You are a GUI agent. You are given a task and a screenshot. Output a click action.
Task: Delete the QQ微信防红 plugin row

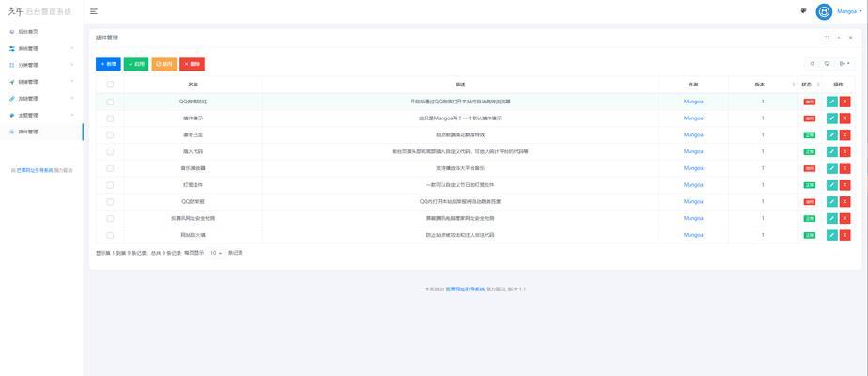(x=845, y=102)
